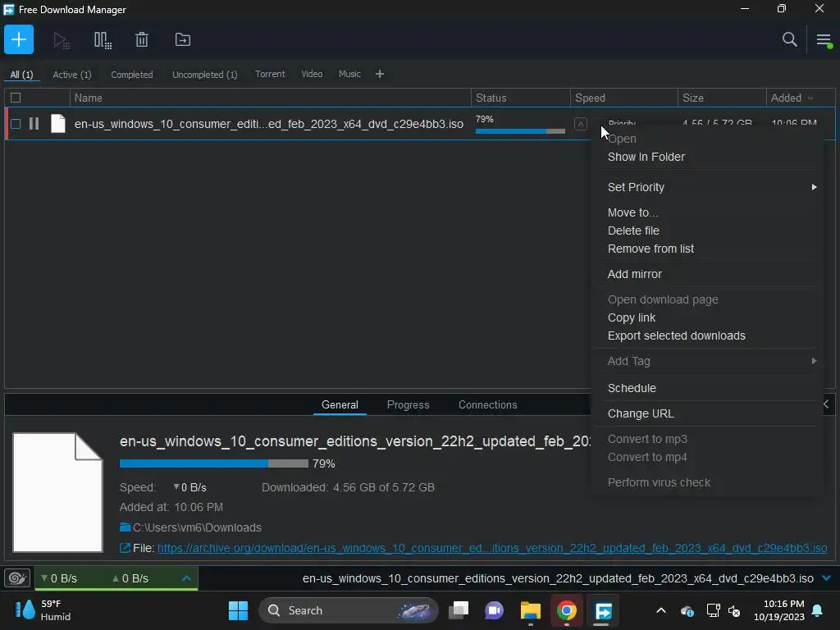
Task: Select Show In Folder menu item
Action: (646, 157)
